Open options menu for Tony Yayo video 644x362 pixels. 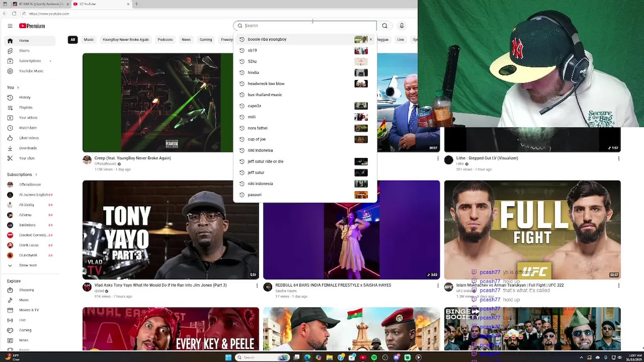click(x=257, y=286)
